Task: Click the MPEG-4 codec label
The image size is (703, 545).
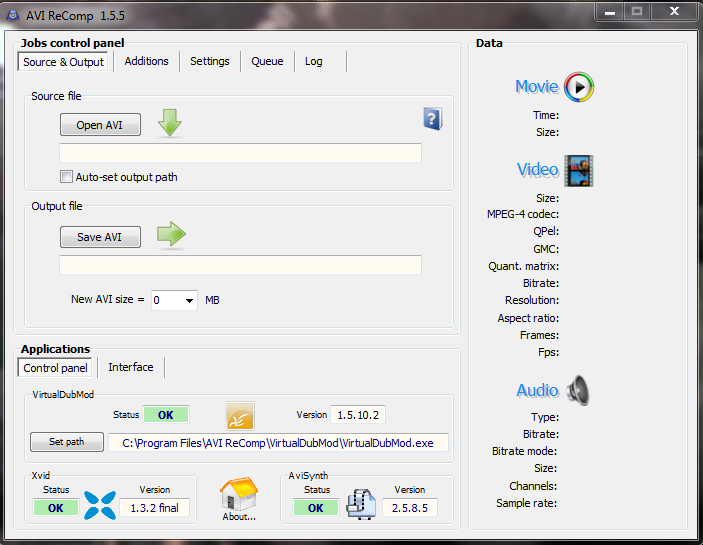Action: click(x=523, y=214)
